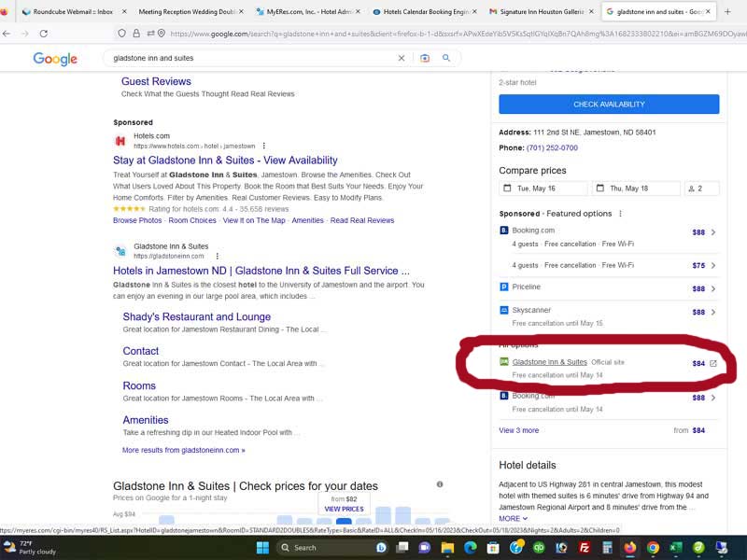Click Browse Photos in the Hotels.com ad

pos(137,220)
